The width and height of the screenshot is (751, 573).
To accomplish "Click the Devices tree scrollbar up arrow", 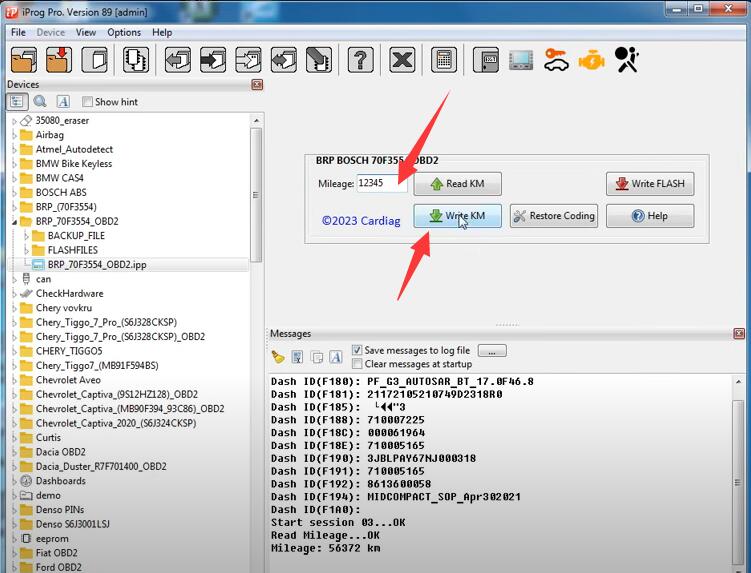I will click(x=256, y=121).
